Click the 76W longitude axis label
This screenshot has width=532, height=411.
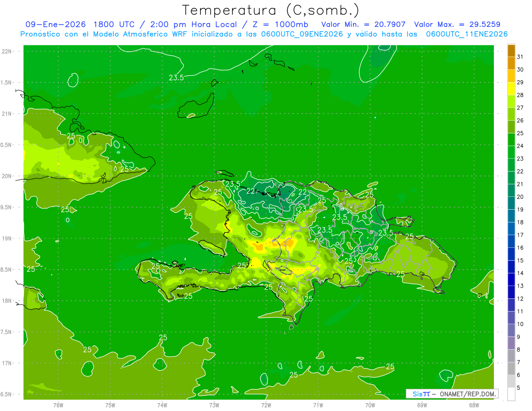[x=58, y=405]
